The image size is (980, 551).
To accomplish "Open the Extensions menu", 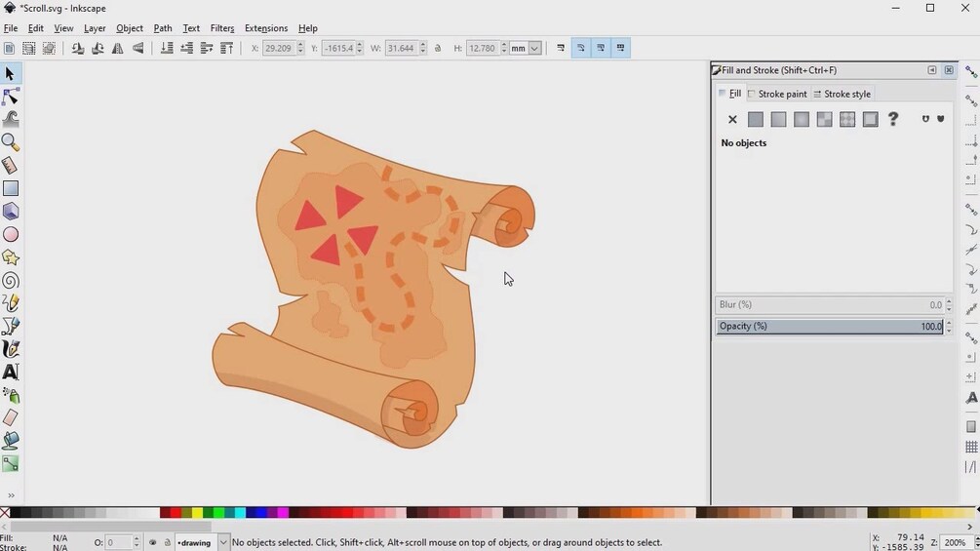I will point(266,28).
